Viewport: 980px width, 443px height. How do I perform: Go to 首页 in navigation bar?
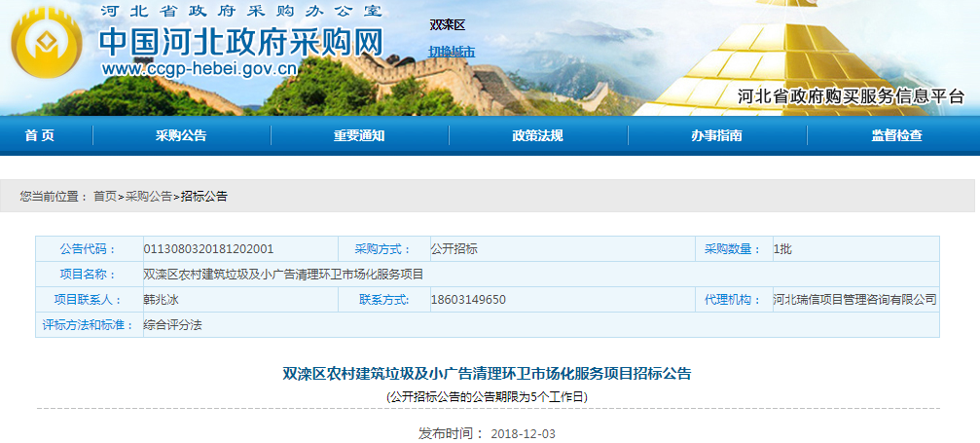pos(40,135)
